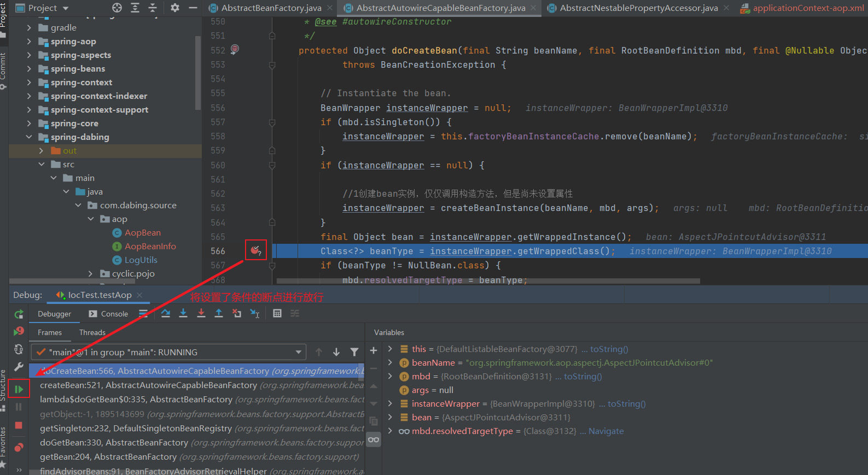Image resolution: width=868 pixels, height=475 pixels.
Task: Select next frame down arrow
Action: point(336,352)
